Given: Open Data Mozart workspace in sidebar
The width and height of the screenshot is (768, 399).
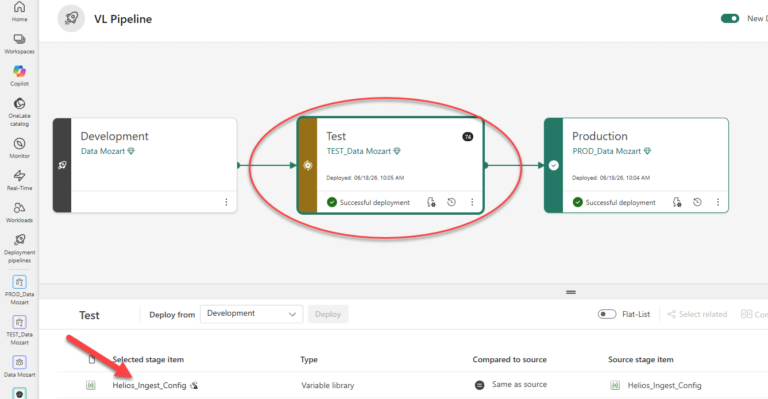Looking at the screenshot, I should (x=20, y=367).
